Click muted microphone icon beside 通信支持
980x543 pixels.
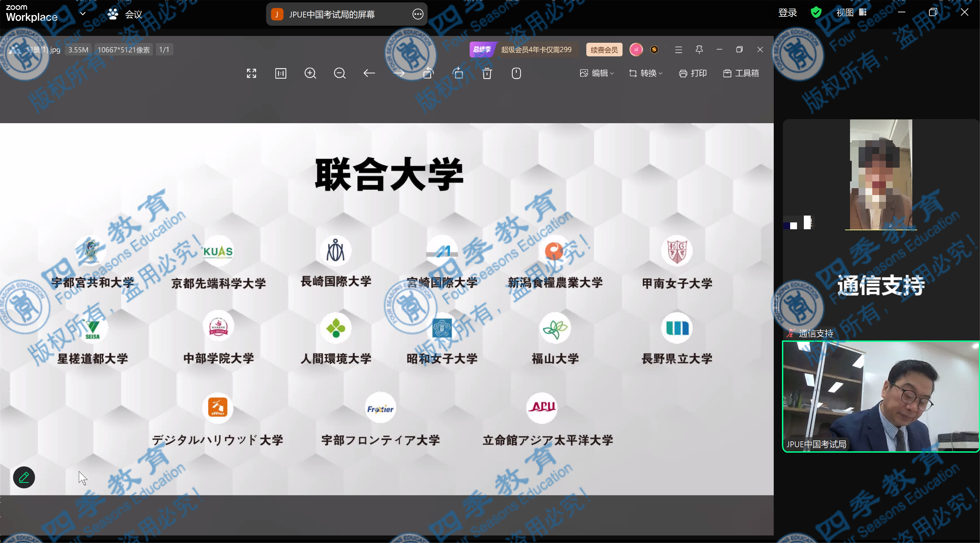coord(790,333)
